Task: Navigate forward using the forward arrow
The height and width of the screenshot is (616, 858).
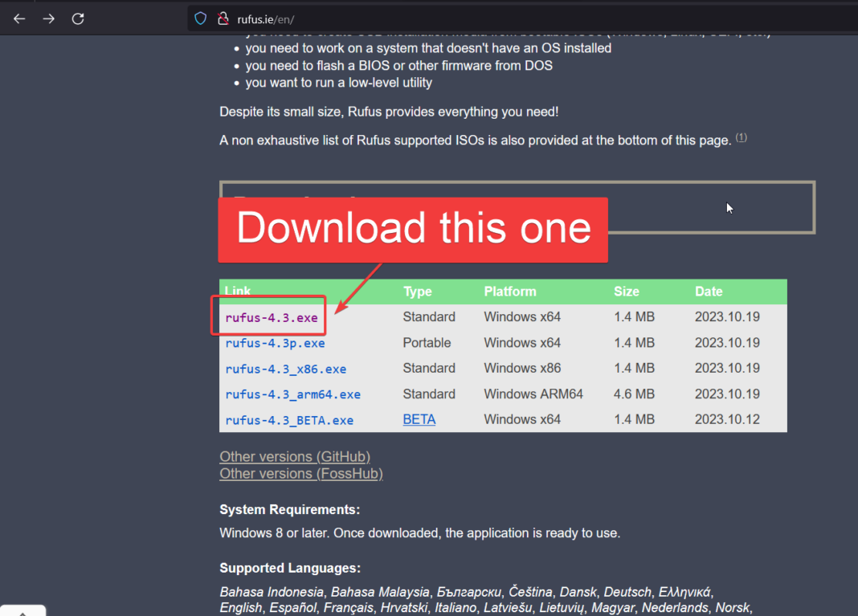Action: coord(48,18)
